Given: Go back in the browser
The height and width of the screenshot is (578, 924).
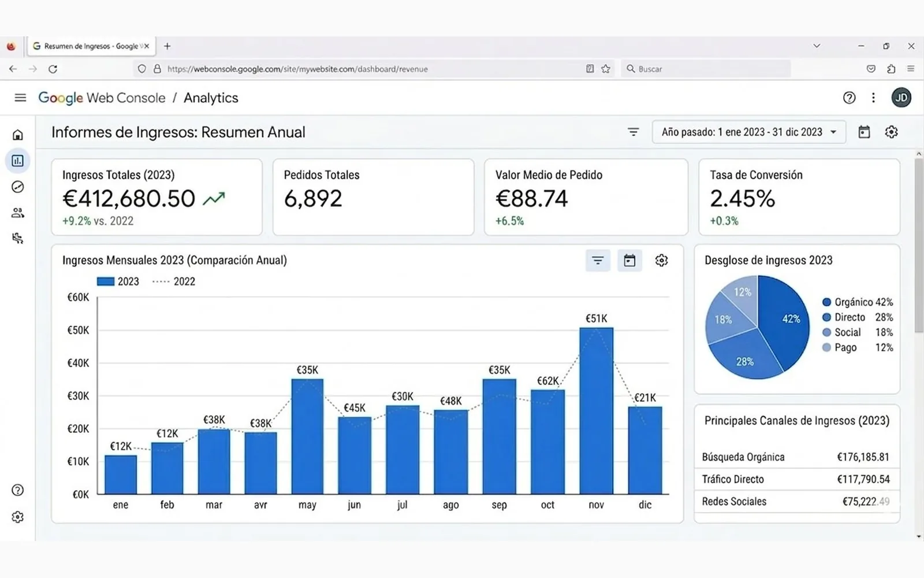Looking at the screenshot, I should 13,69.
